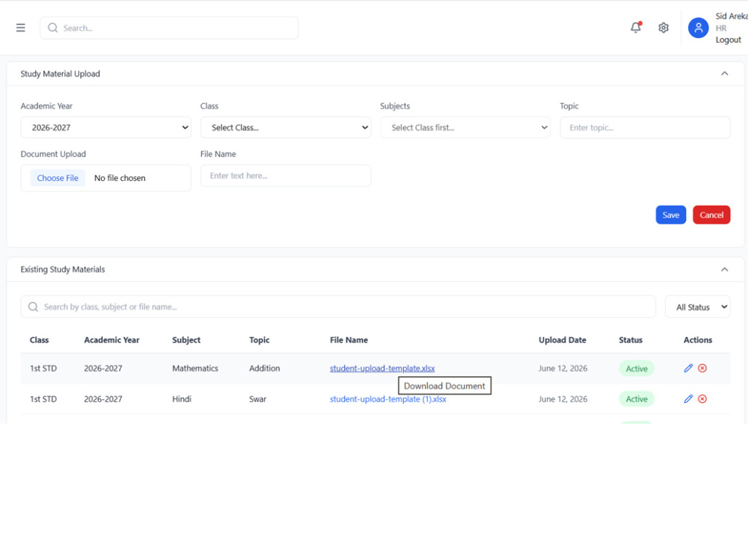
Task: Download student-upload-template (1).xlsx
Action: (387, 399)
